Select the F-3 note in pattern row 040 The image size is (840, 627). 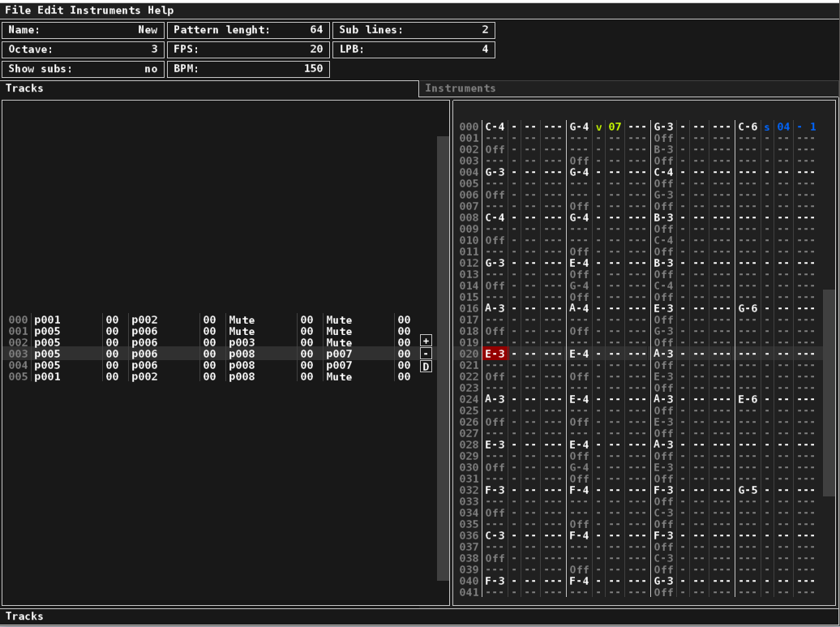click(x=495, y=581)
